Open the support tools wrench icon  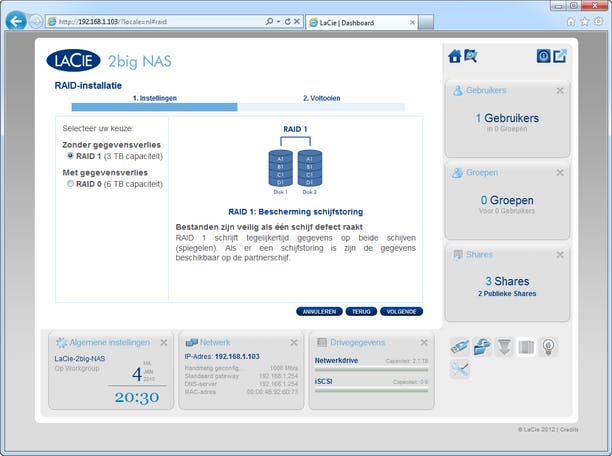pyautogui.click(x=459, y=369)
